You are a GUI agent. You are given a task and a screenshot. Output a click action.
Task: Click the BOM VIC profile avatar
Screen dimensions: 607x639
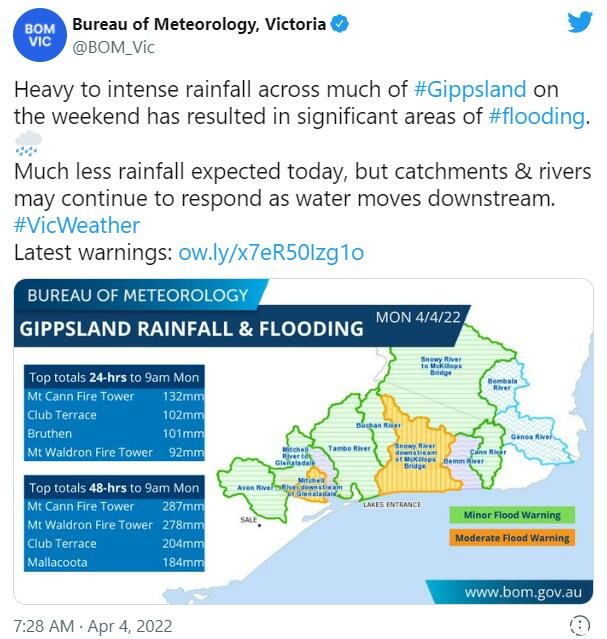[x=40, y=35]
